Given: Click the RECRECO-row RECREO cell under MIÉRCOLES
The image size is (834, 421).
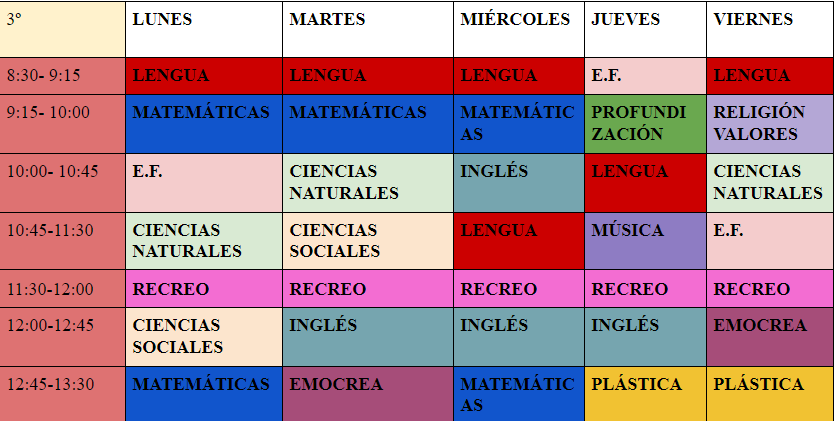Looking at the screenshot, I should (x=518, y=289).
